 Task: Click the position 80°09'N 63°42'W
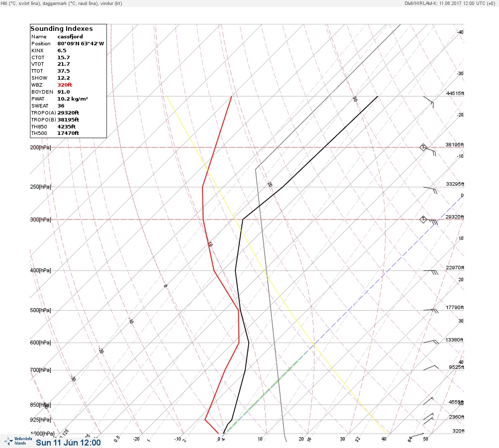click(81, 44)
